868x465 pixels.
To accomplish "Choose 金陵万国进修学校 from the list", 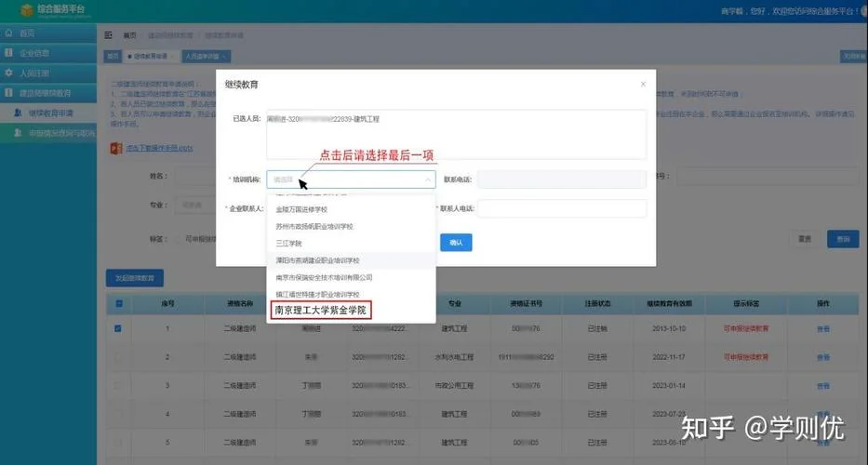I will click(x=351, y=209).
